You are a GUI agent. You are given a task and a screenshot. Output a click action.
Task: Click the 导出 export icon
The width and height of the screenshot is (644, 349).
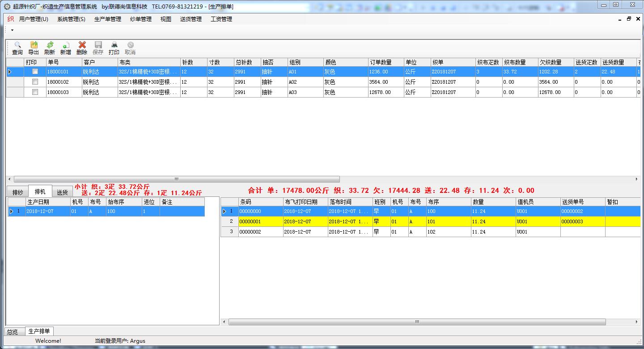pyautogui.click(x=34, y=45)
